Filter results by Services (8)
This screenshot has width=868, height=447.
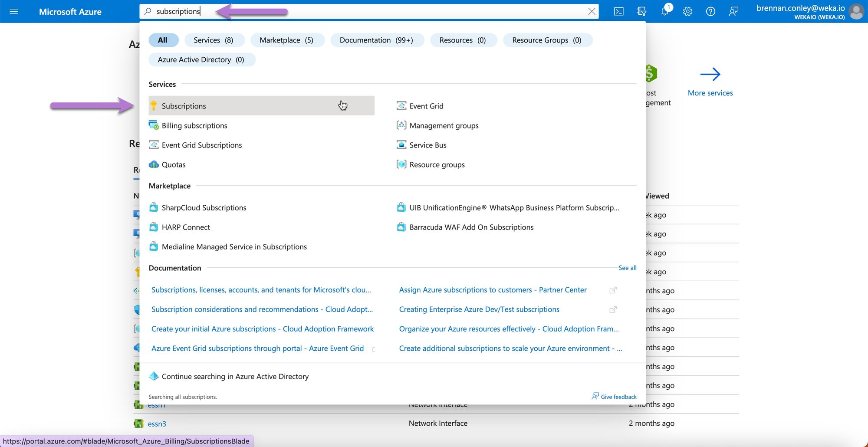(214, 40)
